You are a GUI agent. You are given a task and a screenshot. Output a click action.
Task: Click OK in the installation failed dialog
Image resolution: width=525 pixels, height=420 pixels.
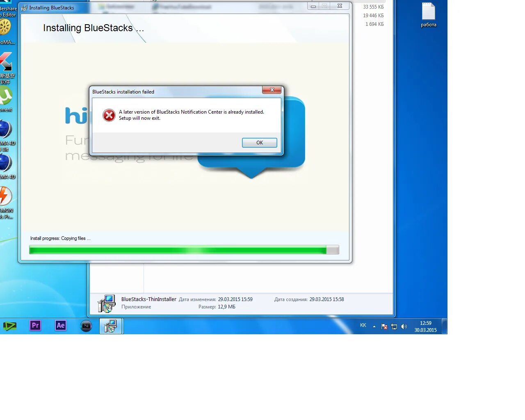point(259,143)
